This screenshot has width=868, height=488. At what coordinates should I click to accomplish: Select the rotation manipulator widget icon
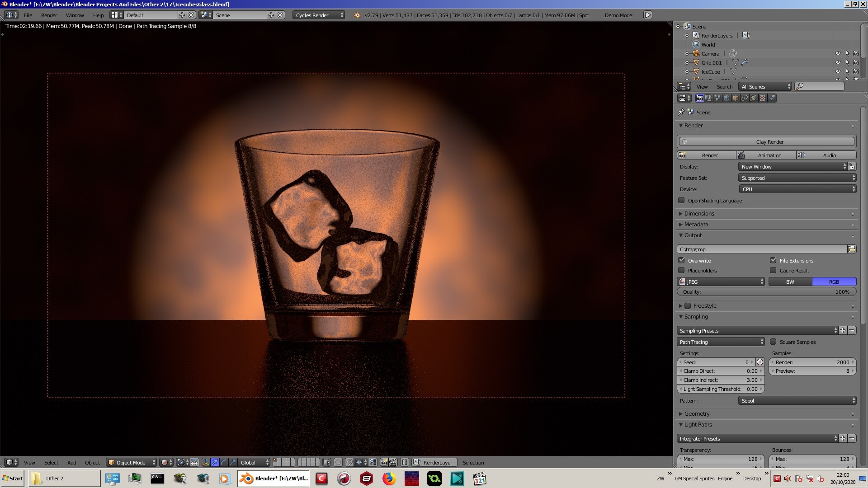coord(224,462)
